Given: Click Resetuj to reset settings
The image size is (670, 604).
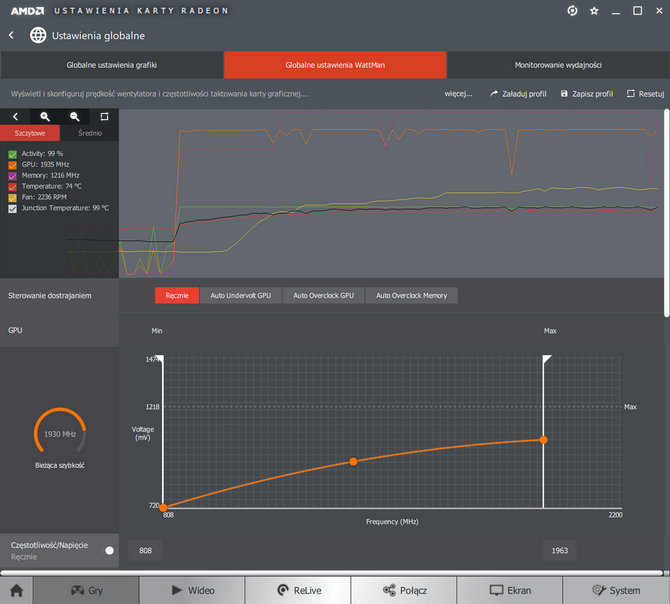Looking at the screenshot, I should click(x=645, y=94).
